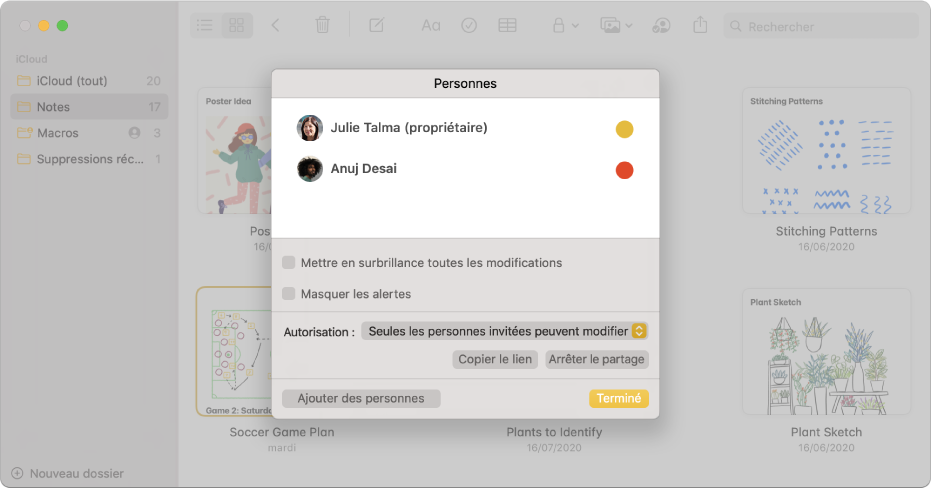
Task: Click the shared badge icon on Macros
Action: tap(135, 133)
